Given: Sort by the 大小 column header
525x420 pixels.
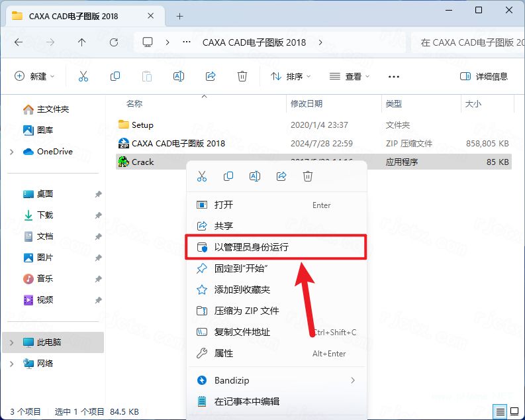Looking at the screenshot, I should point(473,104).
